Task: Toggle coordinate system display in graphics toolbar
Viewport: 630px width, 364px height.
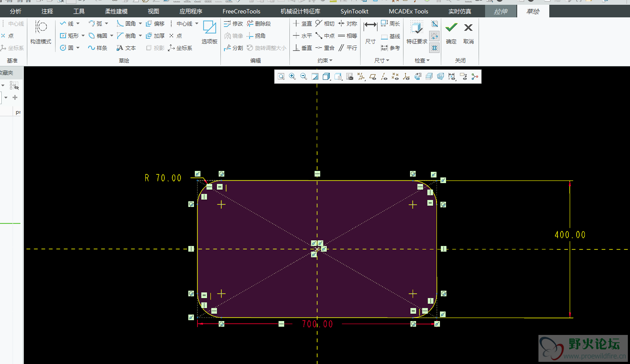Action: pos(406,77)
